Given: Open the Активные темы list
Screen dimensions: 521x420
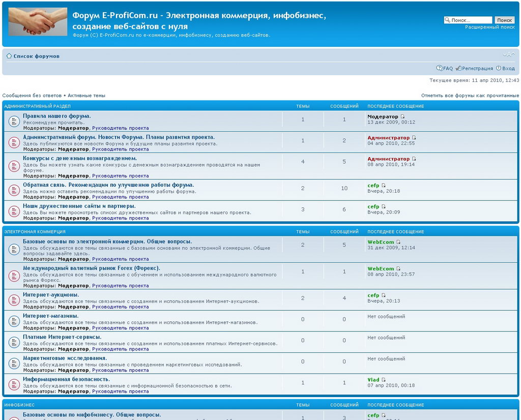Looking at the screenshot, I should coord(86,96).
